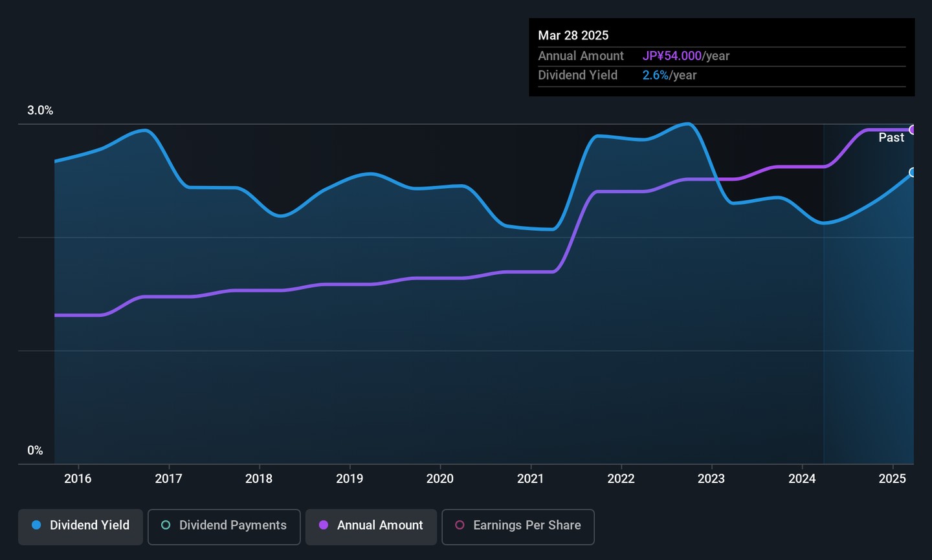Click the 2016 x-axis label

pyautogui.click(x=78, y=479)
